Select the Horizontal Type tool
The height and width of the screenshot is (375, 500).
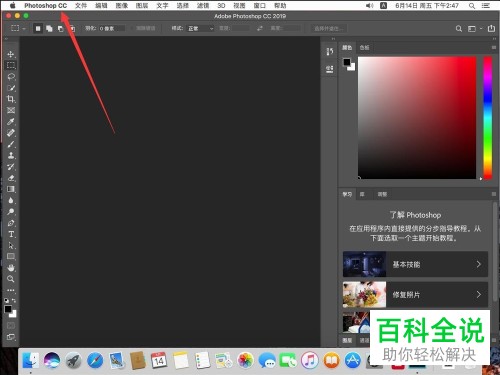[x=11, y=234]
